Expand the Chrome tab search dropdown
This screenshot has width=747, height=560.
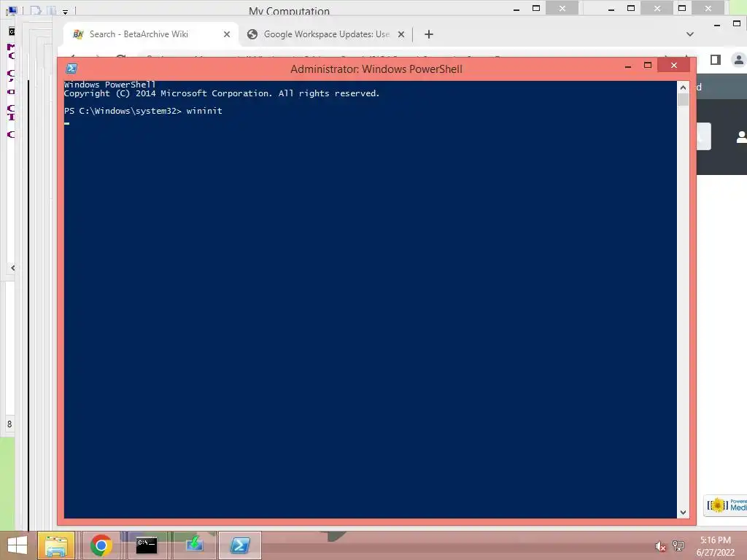tap(690, 34)
